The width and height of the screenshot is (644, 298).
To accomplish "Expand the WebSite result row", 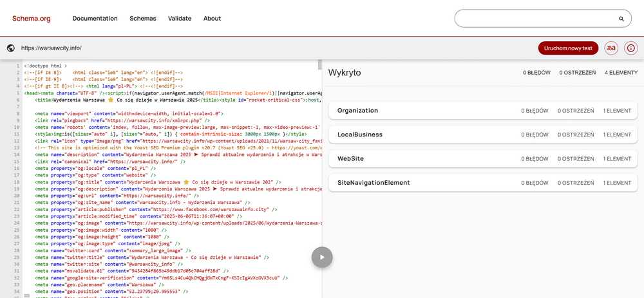I will pyautogui.click(x=483, y=158).
